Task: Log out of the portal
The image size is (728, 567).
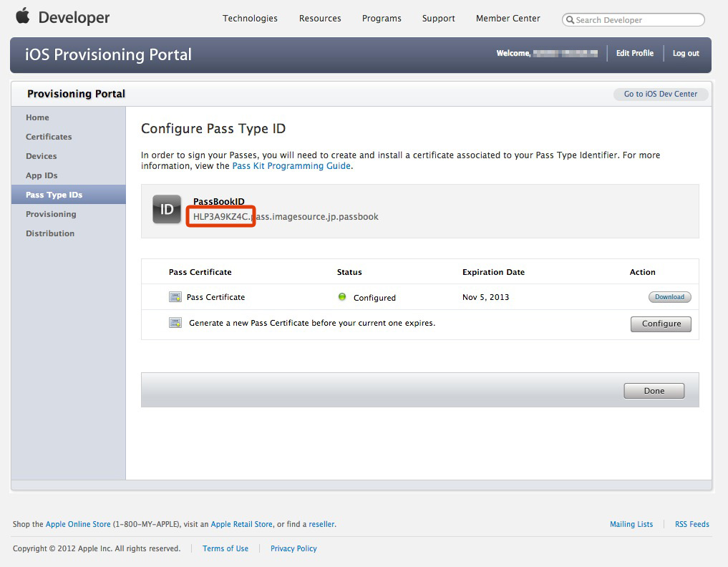Action: [686, 54]
